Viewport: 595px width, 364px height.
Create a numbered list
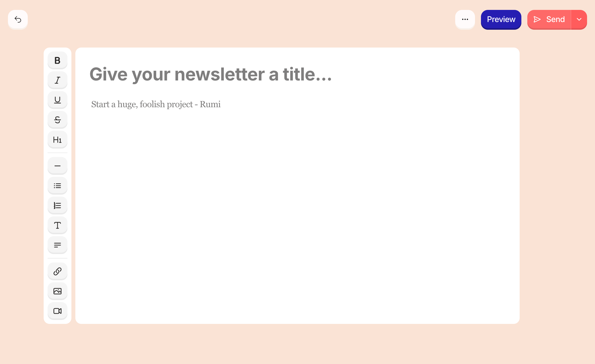point(57,206)
